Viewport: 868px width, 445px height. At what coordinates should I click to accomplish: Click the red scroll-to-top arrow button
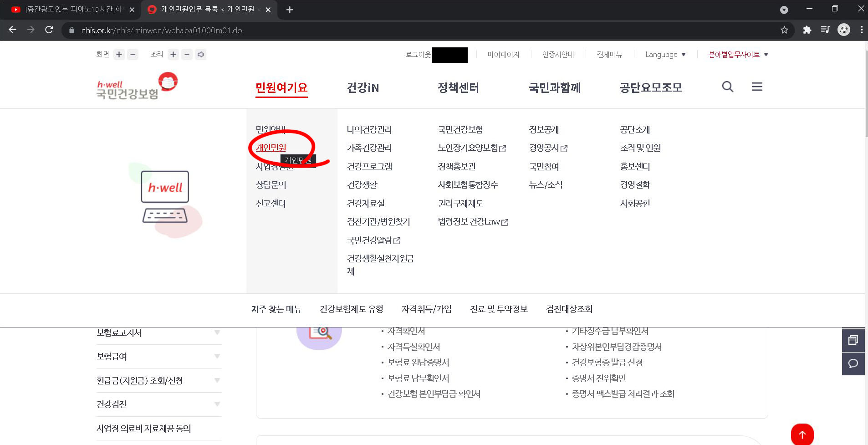pos(802,435)
